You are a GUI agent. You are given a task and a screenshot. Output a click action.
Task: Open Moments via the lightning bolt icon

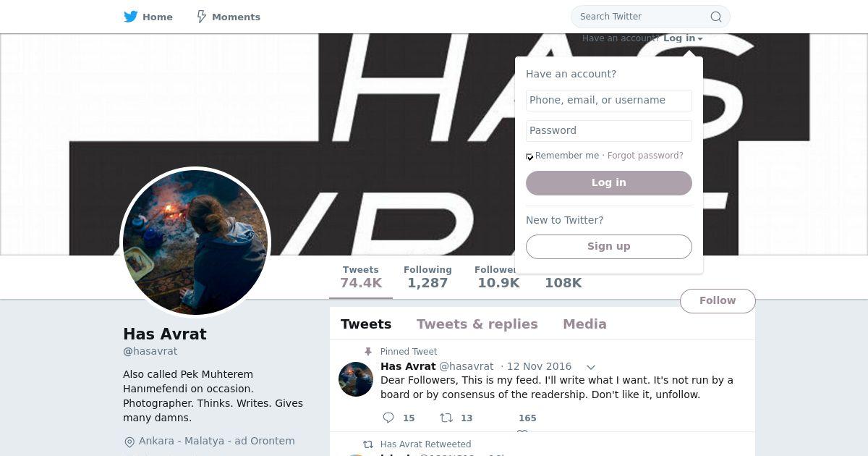tap(202, 17)
